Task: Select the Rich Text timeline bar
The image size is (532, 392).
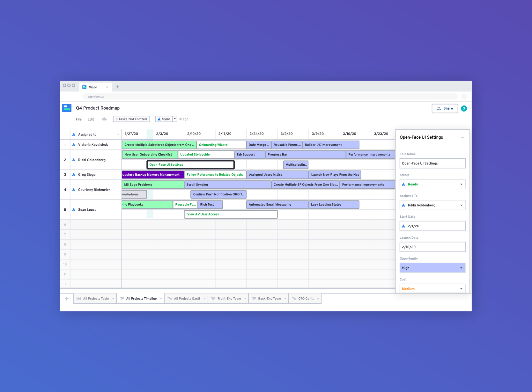Action: [210, 205]
